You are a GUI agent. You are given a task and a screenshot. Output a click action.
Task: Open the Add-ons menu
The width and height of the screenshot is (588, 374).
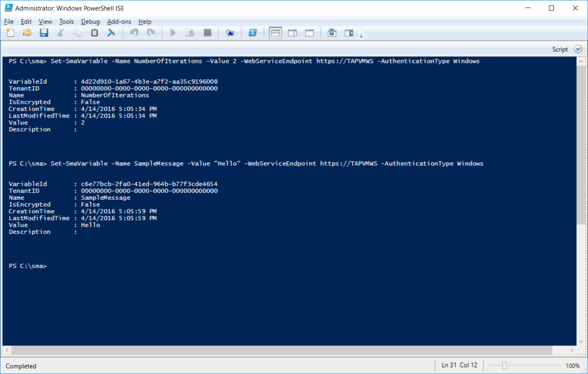(x=119, y=21)
